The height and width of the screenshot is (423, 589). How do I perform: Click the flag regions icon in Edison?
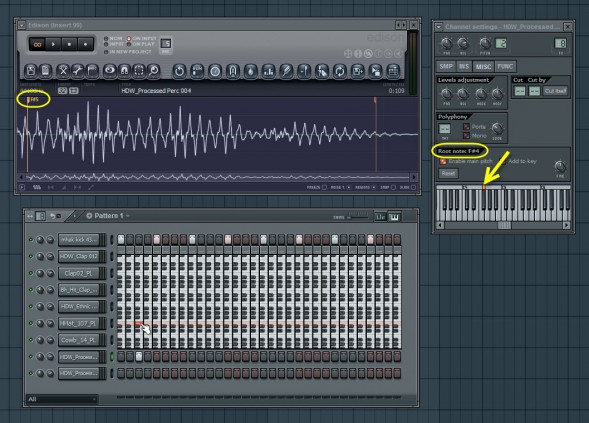(x=92, y=71)
